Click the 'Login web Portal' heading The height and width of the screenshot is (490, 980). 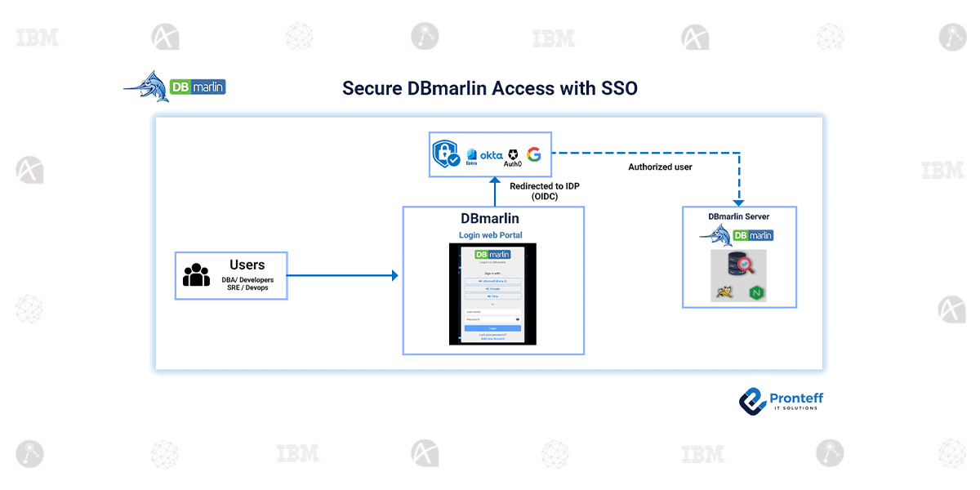coord(491,235)
